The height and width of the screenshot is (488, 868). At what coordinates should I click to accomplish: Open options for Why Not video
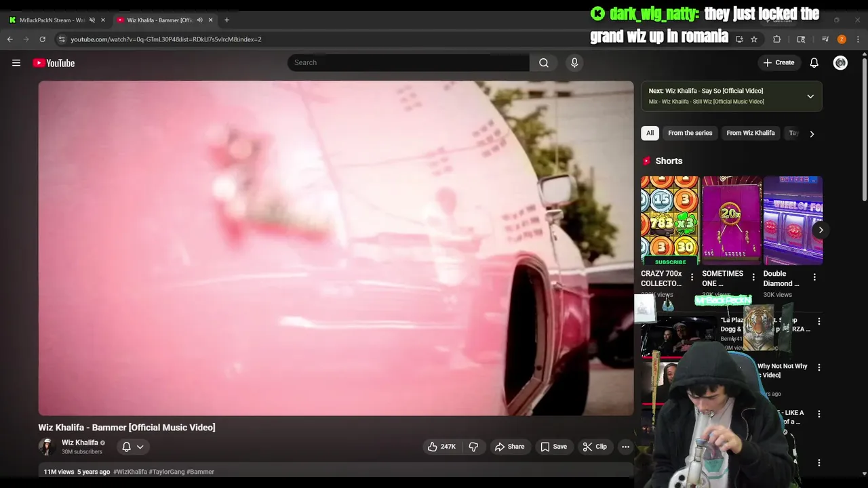(x=818, y=367)
